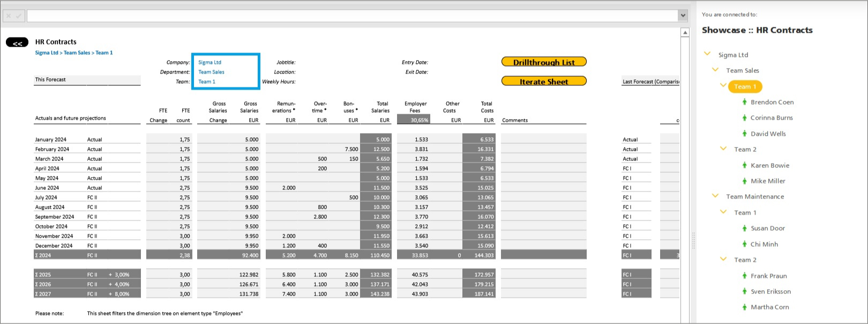The width and height of the screenshot is (868, 324).
Task: Select employee Martha Corn
Action: click(x=770, y=307)
